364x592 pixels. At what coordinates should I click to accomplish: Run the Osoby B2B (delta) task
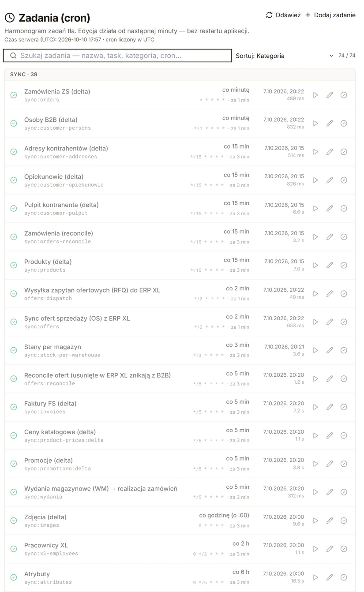[x=315, y=124]
